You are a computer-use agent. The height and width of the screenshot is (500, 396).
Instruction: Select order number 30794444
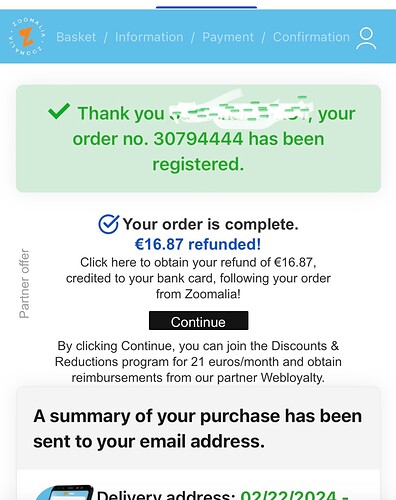coord(198,139)
